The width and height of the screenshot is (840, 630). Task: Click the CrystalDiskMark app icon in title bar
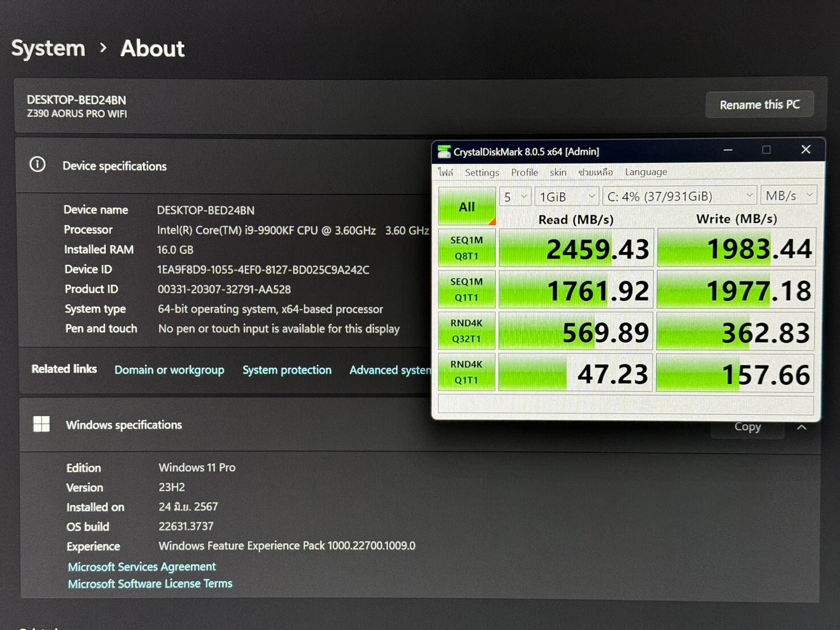[x=443, y=152]
